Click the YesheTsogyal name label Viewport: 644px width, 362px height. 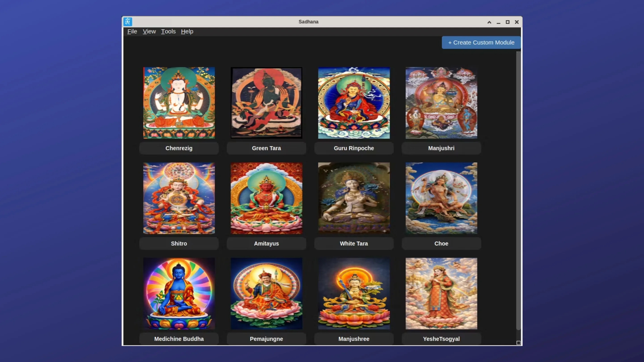(x=441, y=339)
